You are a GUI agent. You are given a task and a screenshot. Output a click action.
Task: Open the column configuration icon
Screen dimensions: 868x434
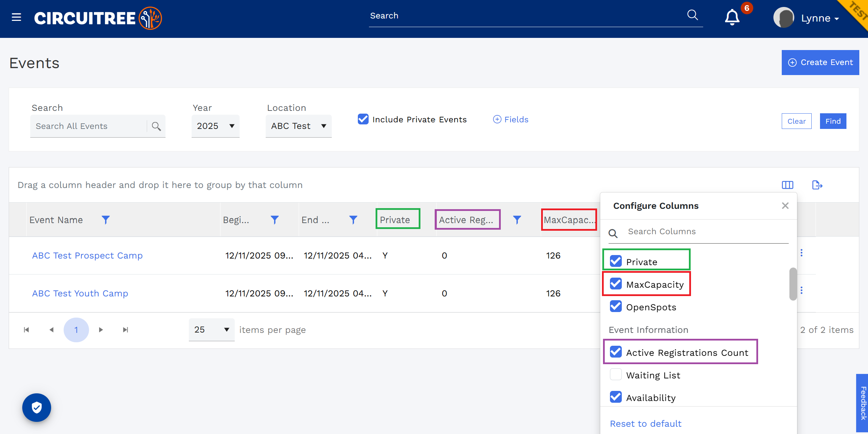[x=787, y=185]
